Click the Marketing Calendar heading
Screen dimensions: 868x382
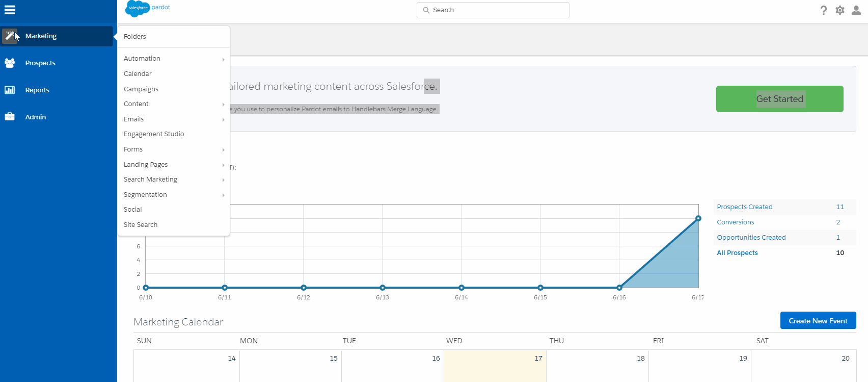click(178, 322)
